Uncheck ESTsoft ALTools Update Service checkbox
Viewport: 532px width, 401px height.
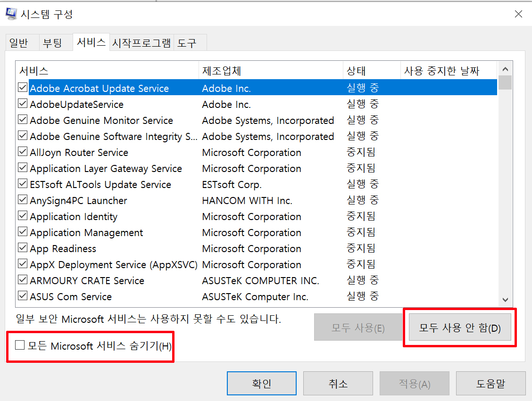pos(22,184)
